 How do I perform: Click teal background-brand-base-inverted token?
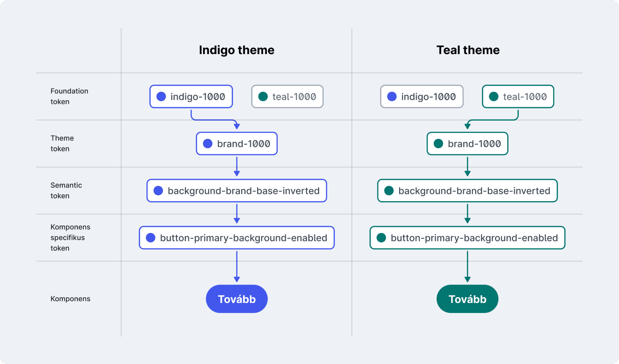point(467,191)
